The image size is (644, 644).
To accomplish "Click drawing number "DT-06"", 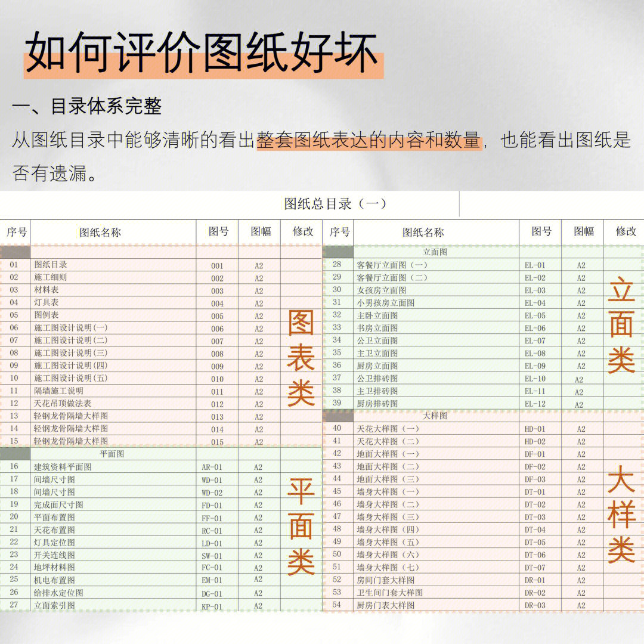I will (535, 555).
